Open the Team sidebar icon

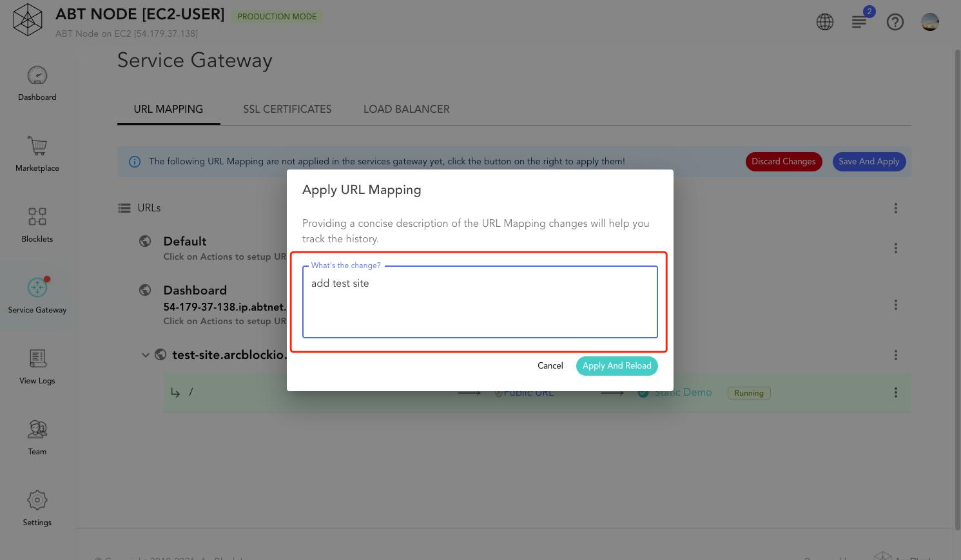pyautogui.click(x=37, y=429)
